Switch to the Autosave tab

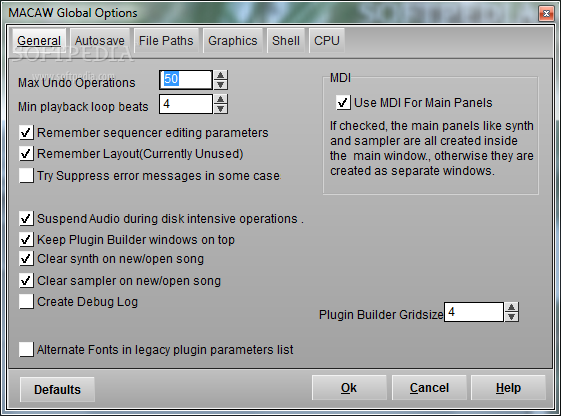point(99,41)
